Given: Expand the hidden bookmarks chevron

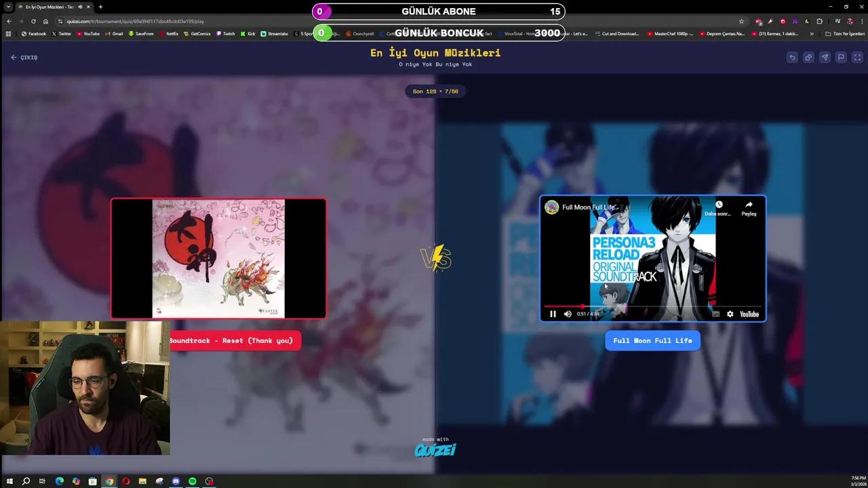Looking at the screenshot, I should pyautogui.click(x=812, y=34).
